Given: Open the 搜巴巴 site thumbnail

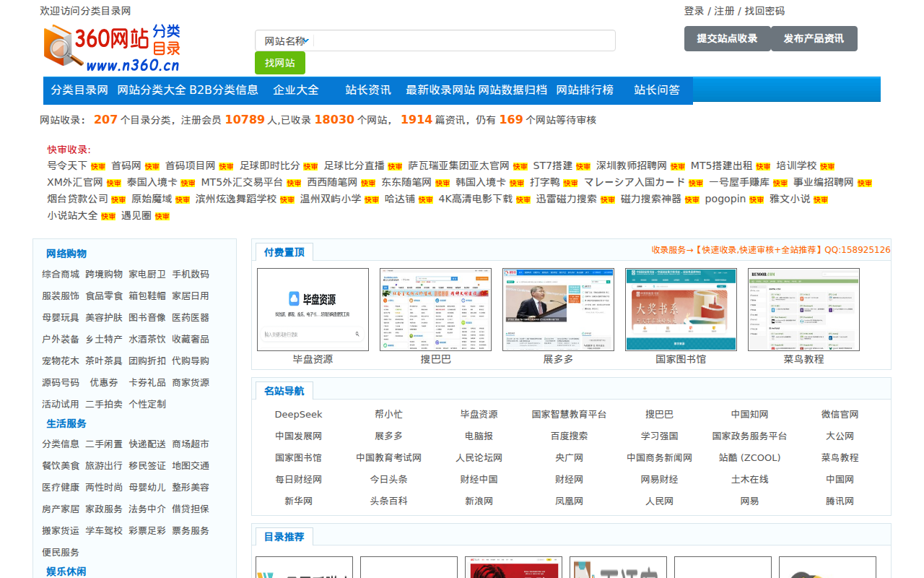Looking at the screenshot, I should 435,310.
